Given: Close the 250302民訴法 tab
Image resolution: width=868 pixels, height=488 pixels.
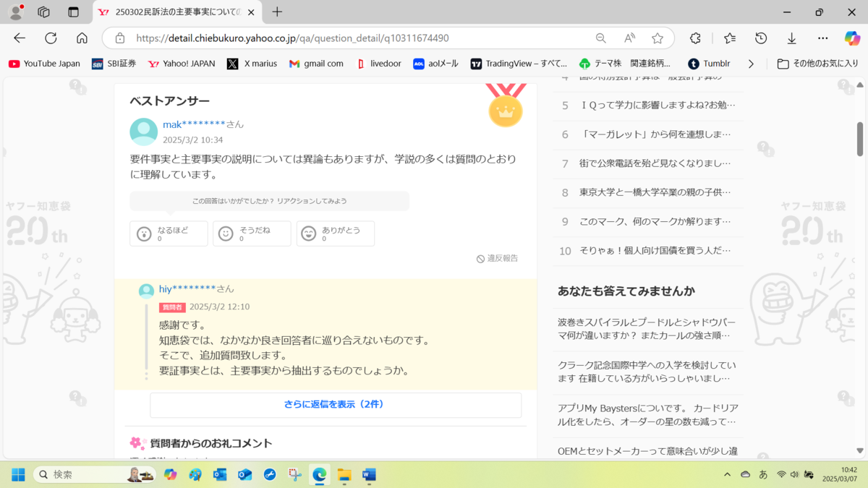Looking at the screenshot, I should coord(251,12).
